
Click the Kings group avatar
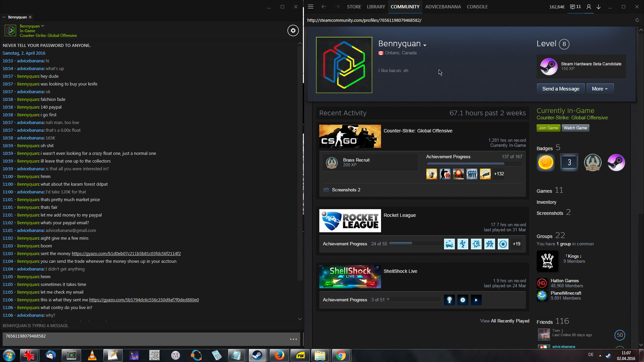[547, 261]
